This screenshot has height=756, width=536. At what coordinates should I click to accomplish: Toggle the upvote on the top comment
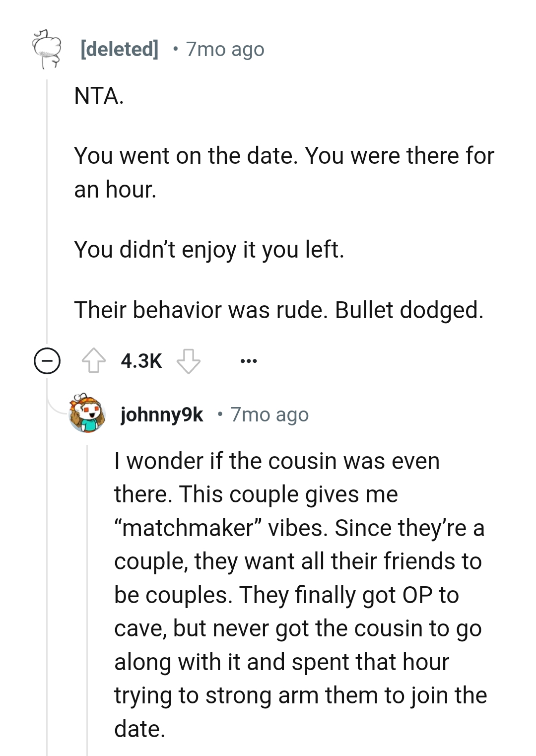coord(94,361)
